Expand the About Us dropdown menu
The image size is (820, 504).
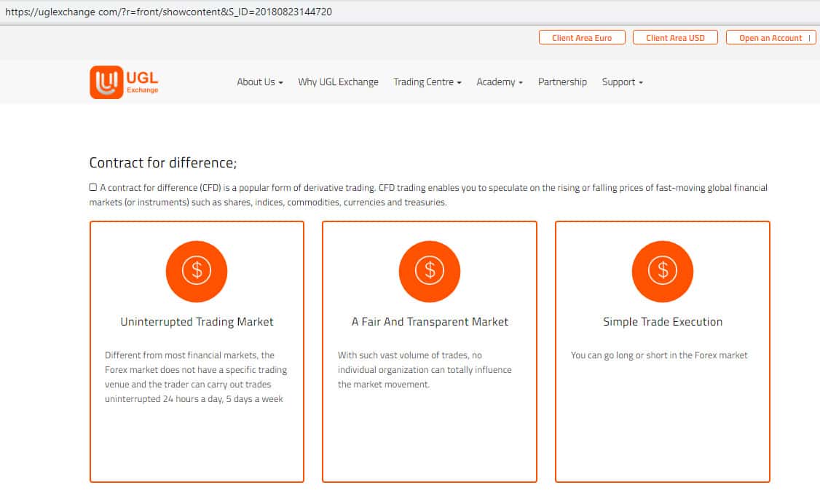coord(259,82)
